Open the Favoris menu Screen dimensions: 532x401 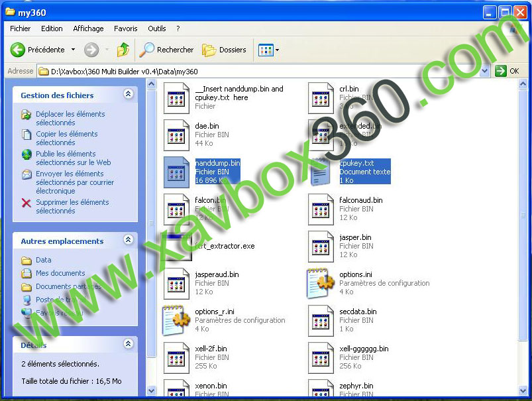click(125, 29)
